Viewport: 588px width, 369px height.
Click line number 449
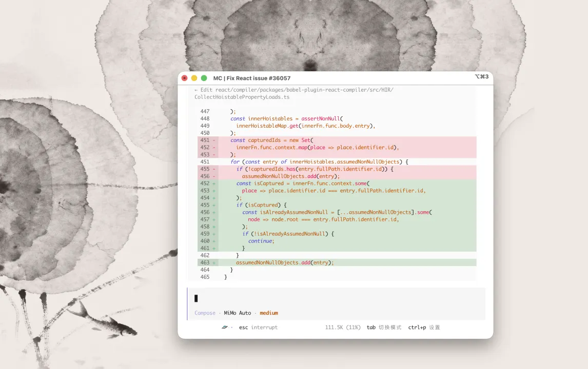(x=205, y=126)
